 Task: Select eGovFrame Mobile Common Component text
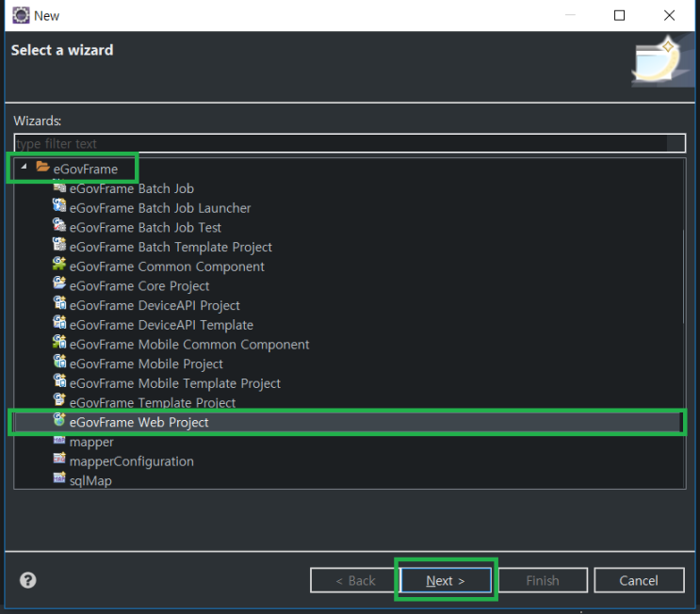pyautogui.click(x=189, y=345)
